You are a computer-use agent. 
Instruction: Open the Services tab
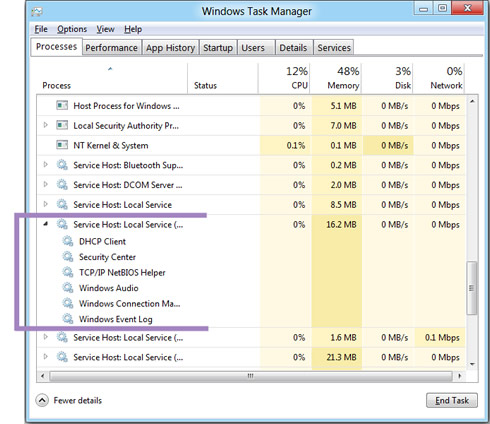click(334, 48)
